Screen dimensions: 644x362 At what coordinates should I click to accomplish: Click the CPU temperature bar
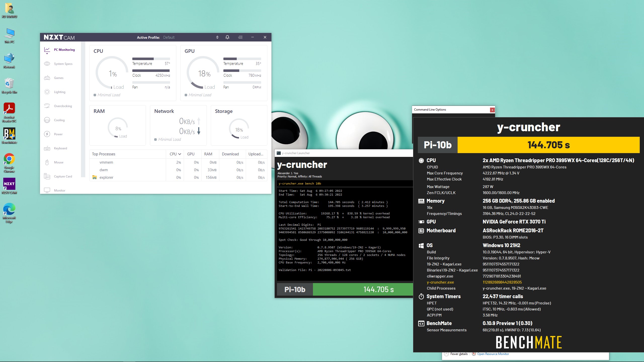click(x=151, y=59)
